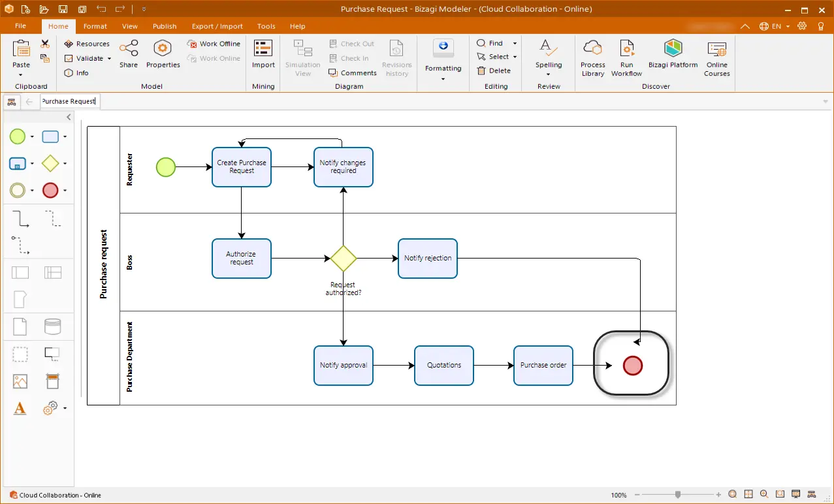Open the Process Library

click(592, 58)
